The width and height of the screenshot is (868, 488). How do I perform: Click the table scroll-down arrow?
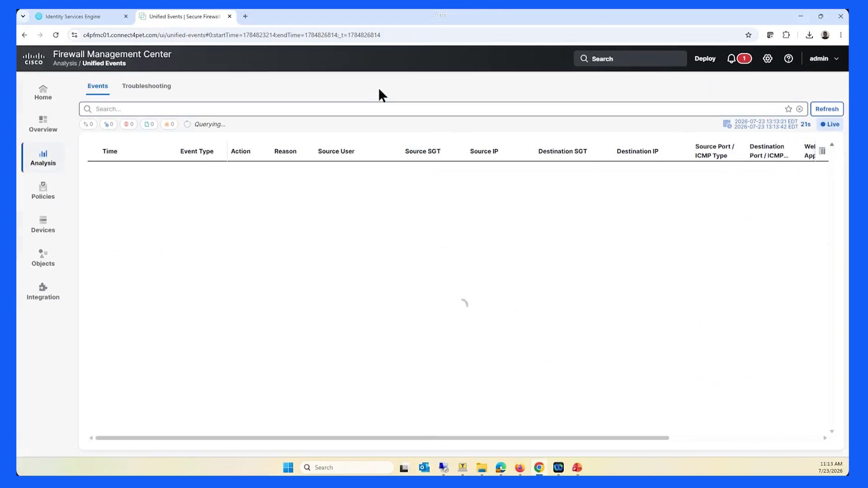(x=832, y=432)
